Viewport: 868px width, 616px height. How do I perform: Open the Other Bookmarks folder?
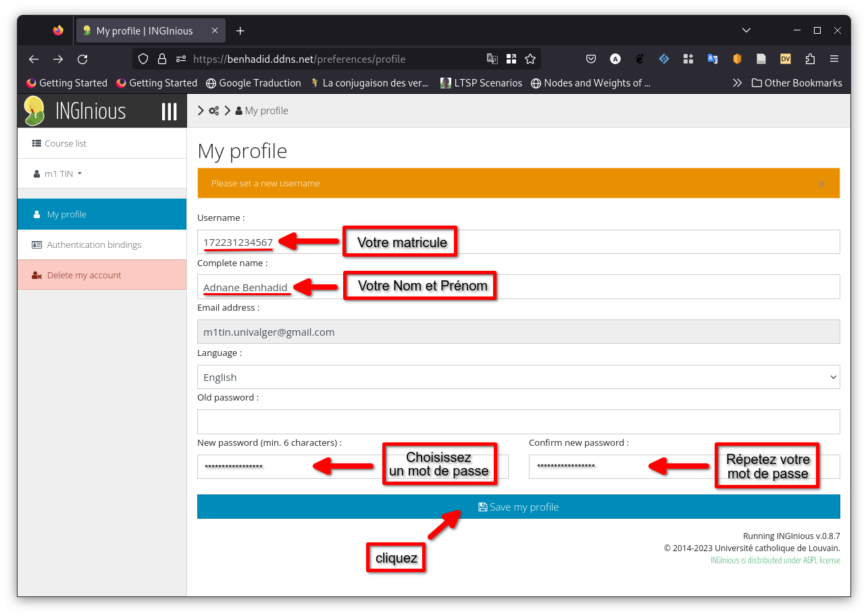797,83
